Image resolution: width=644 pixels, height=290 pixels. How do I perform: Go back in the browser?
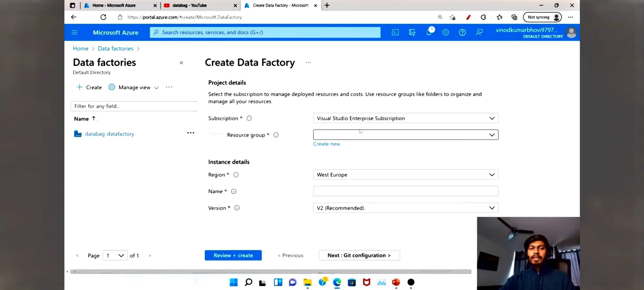pyautogui.click(x=74, y=17)
